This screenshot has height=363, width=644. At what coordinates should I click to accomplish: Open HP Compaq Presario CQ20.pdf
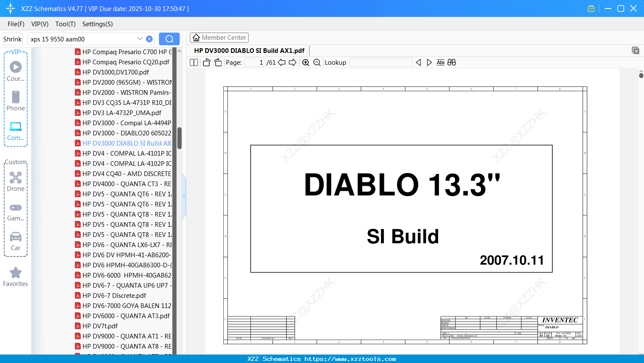click(x=123, y=62)
